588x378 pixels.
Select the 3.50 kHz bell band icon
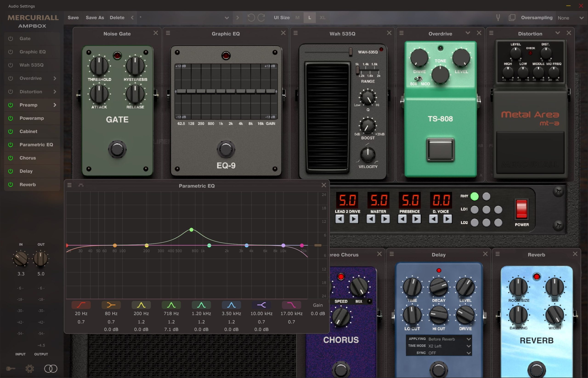(x=231, y=305)
